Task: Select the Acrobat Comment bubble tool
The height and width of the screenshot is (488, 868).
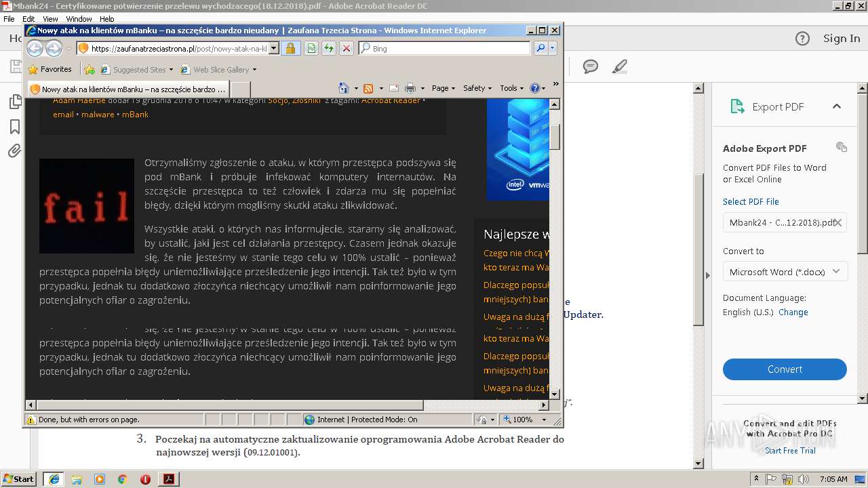Action: point(591,66)
